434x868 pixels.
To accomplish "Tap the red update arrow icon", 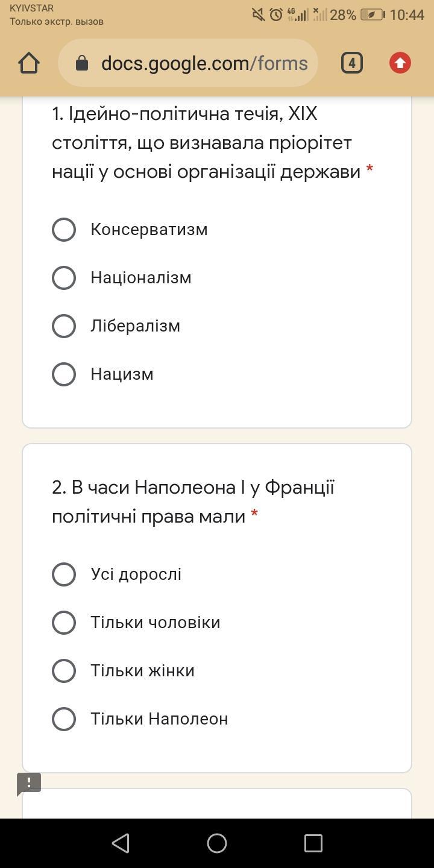I will click(x=400, y=63).
